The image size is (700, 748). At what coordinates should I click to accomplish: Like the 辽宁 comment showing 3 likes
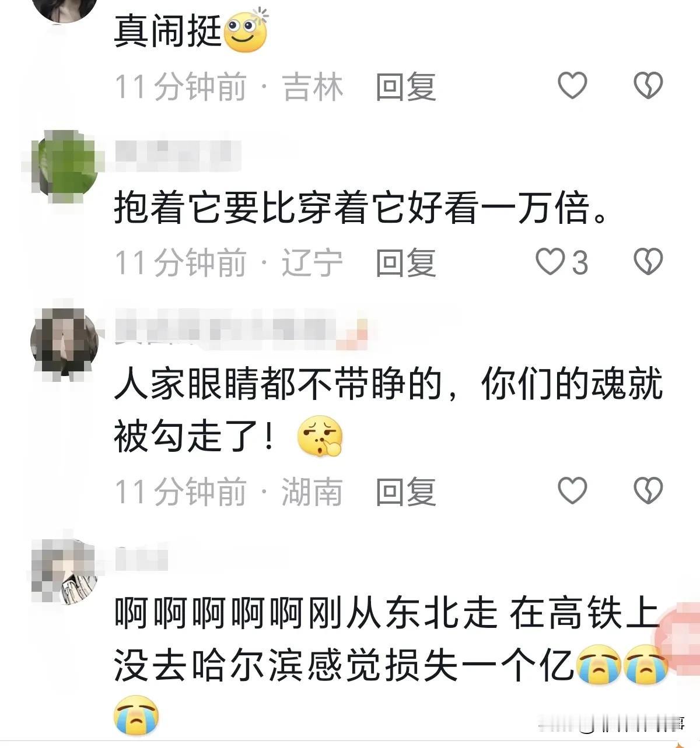561,262
